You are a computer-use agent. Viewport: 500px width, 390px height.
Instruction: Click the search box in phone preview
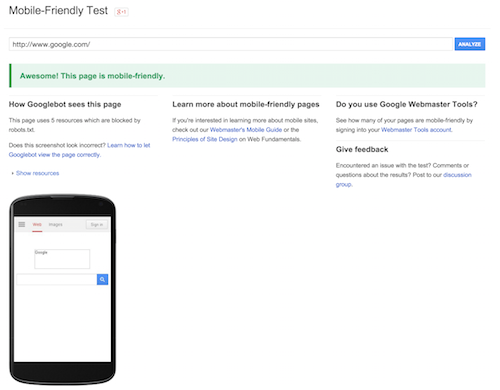click(x=57, y=279)
